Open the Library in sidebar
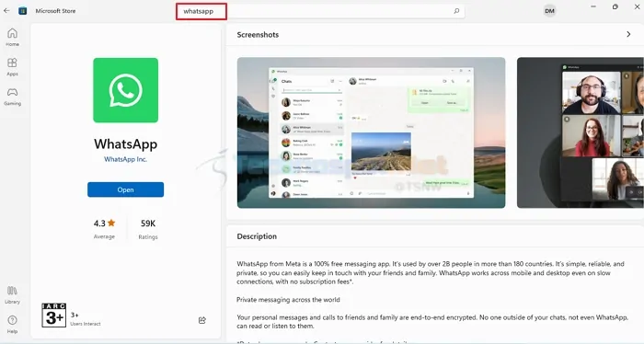The image size is (644, 344). (12, 294)
